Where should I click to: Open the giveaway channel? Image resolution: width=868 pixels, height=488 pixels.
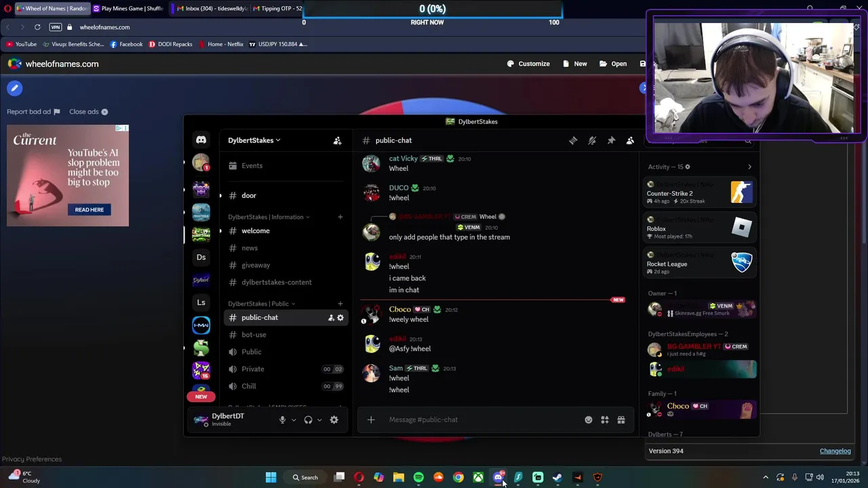point(285,265)
